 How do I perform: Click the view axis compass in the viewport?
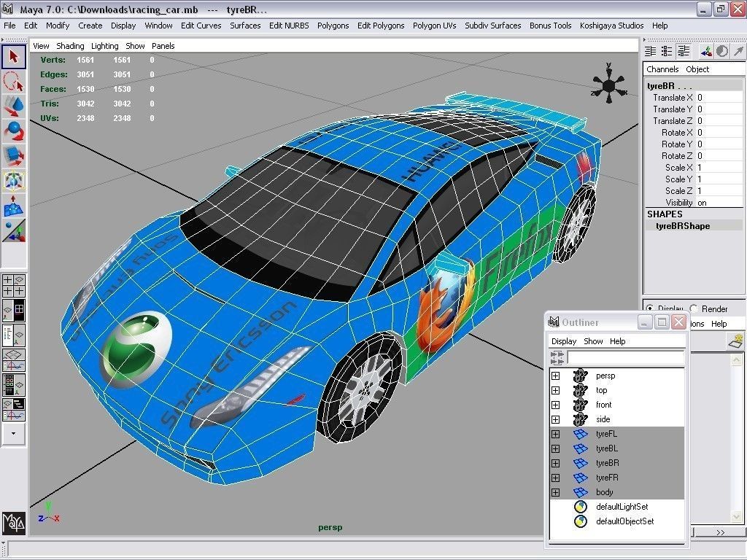[x=608, y=84]
